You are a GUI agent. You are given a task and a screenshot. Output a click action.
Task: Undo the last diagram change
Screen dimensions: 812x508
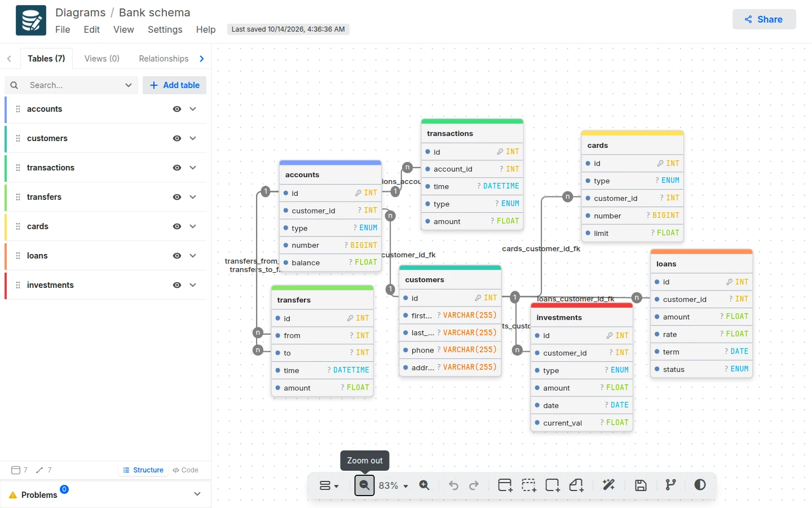(453, 485)
